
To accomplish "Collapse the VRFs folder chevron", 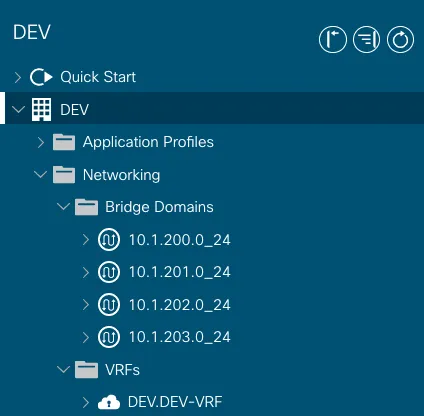I will (63, 369).
